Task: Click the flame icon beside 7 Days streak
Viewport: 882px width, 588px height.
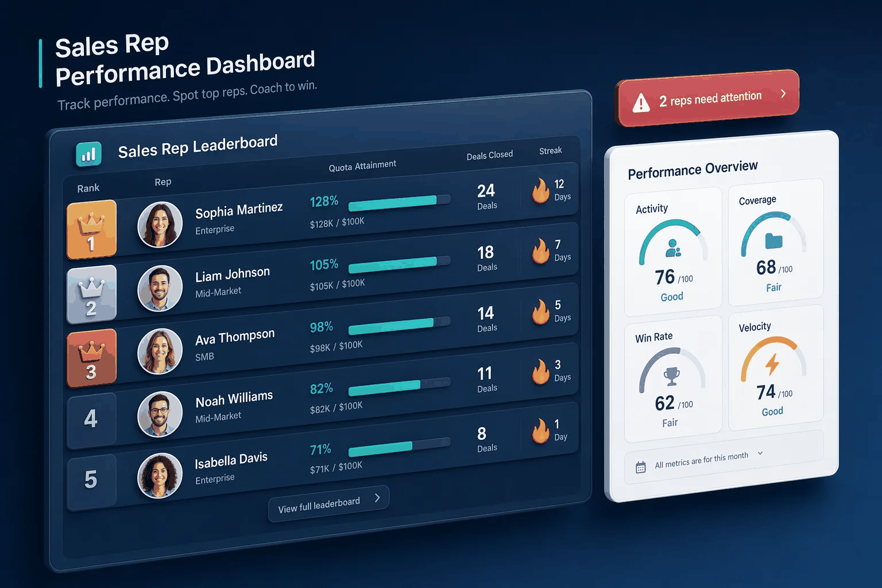Action: click(540, 251)
